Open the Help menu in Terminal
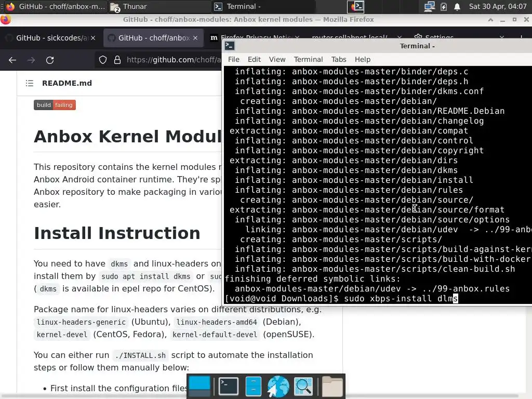 pos(362,59)
